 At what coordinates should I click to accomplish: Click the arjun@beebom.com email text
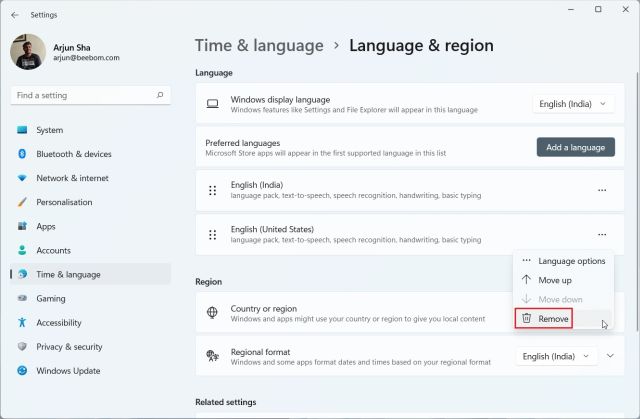click(86, 58)
